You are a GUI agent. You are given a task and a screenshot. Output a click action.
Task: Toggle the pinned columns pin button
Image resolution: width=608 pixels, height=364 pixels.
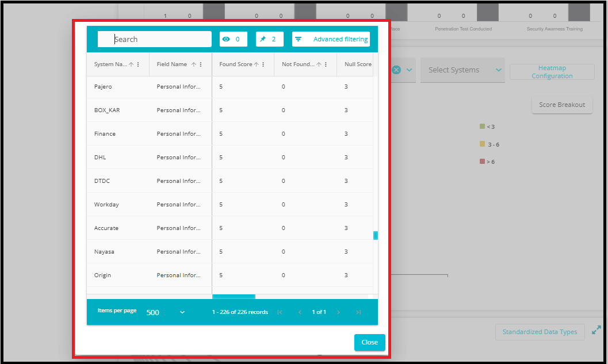(269, 39)
